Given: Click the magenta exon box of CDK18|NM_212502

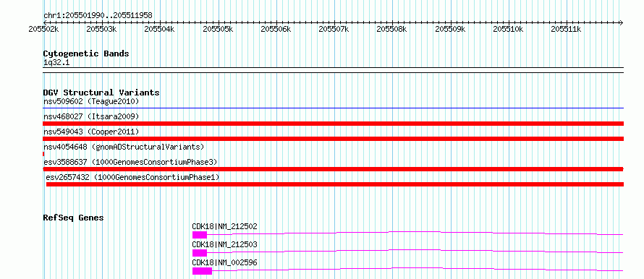Looking at the screenshot, I should [x=200, y=235].
